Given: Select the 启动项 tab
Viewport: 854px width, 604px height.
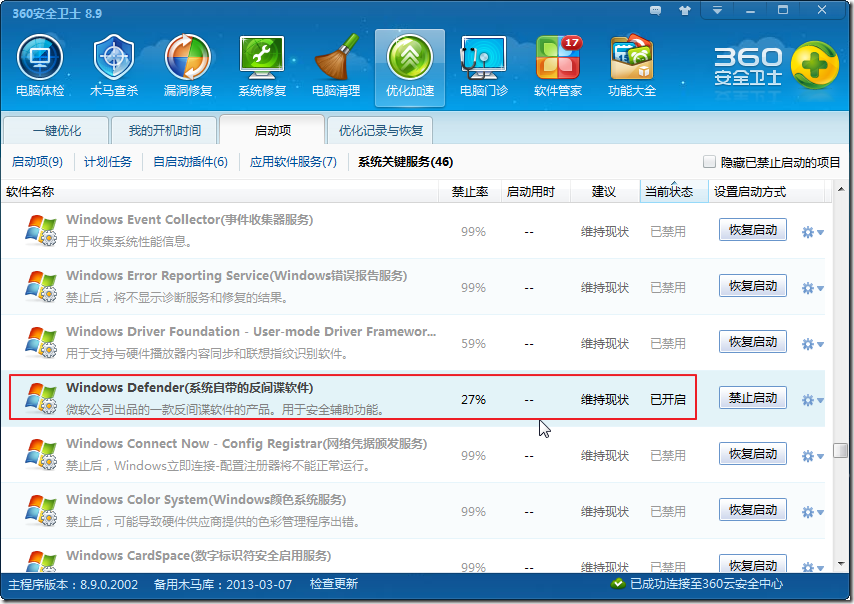Looking at the screenshot, I should (272, 130).
